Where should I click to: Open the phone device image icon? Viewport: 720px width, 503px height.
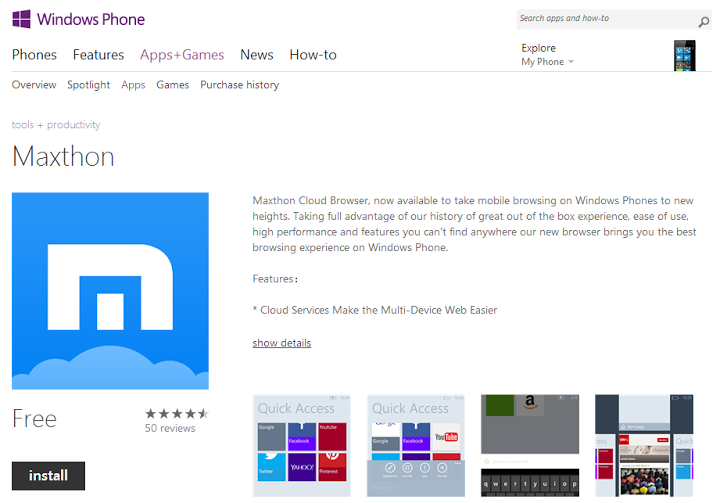684,56
